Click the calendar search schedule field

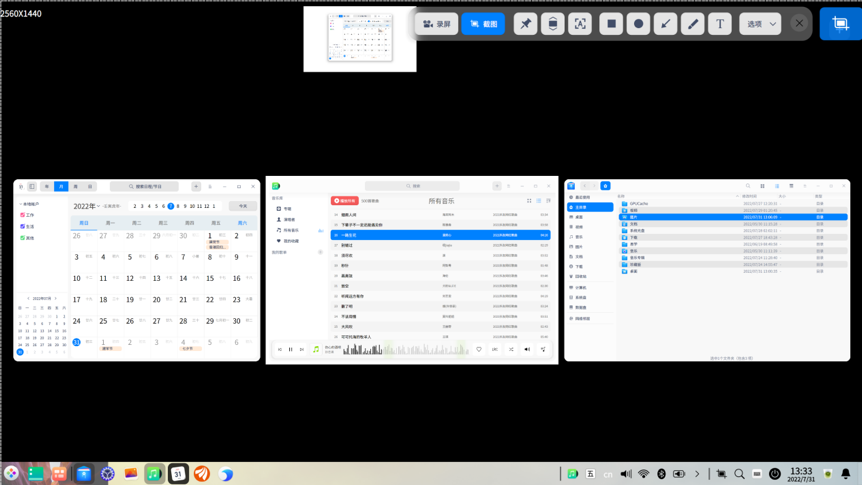pyautogui.click(x=144, y=186)
